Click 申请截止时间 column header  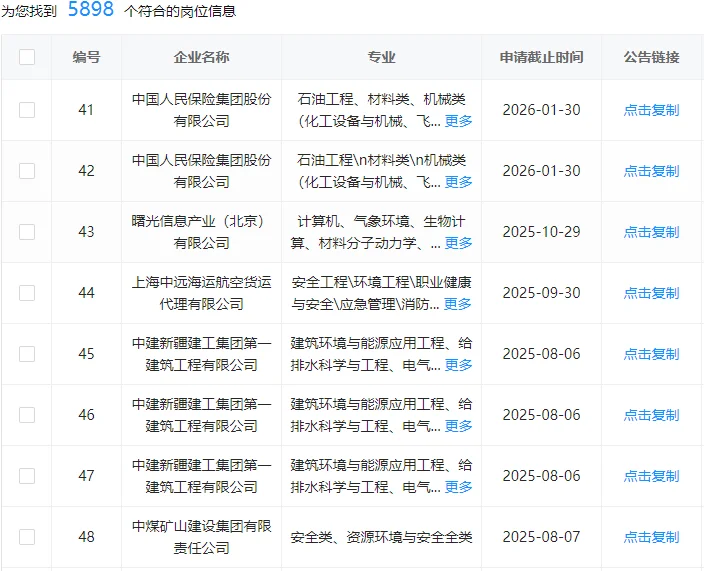(541, 57)
